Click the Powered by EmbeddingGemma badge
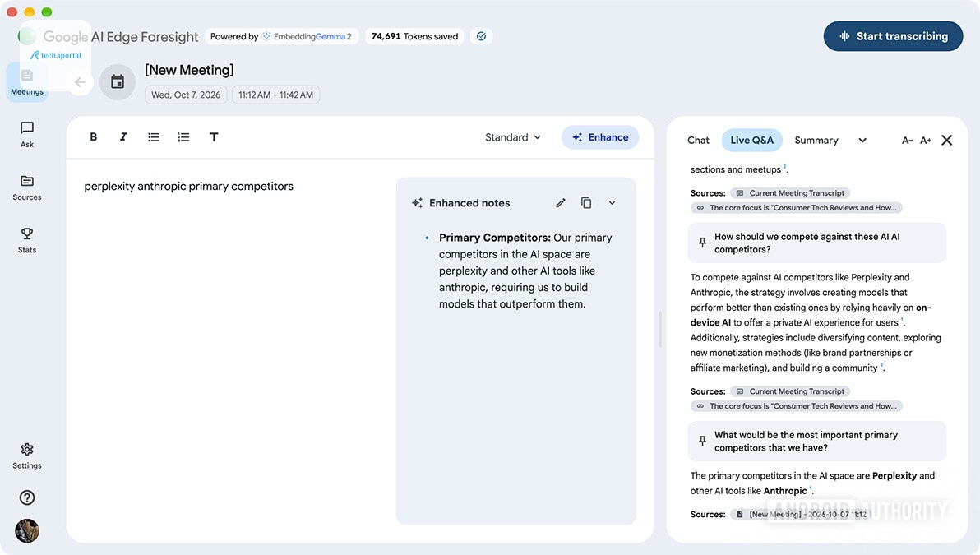The height and width of the screenshot is (555, 980). pyautogui.click(x=281, y=36)
